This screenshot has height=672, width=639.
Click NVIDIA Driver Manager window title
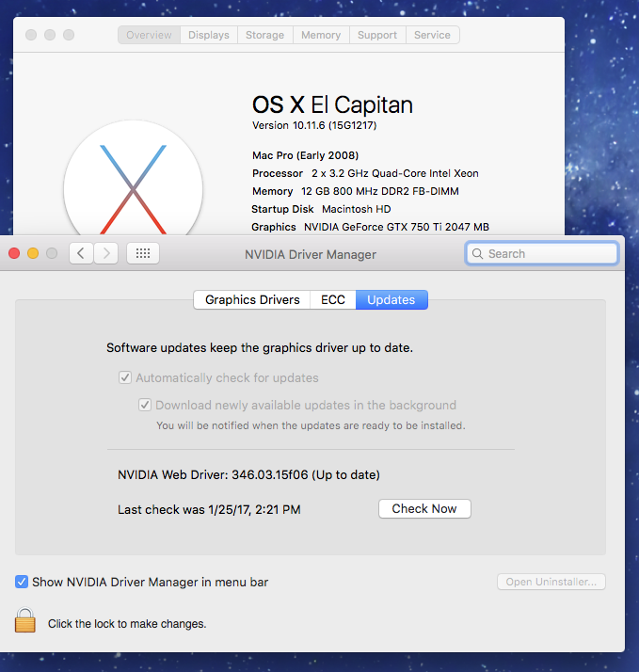tap(311, 254)
